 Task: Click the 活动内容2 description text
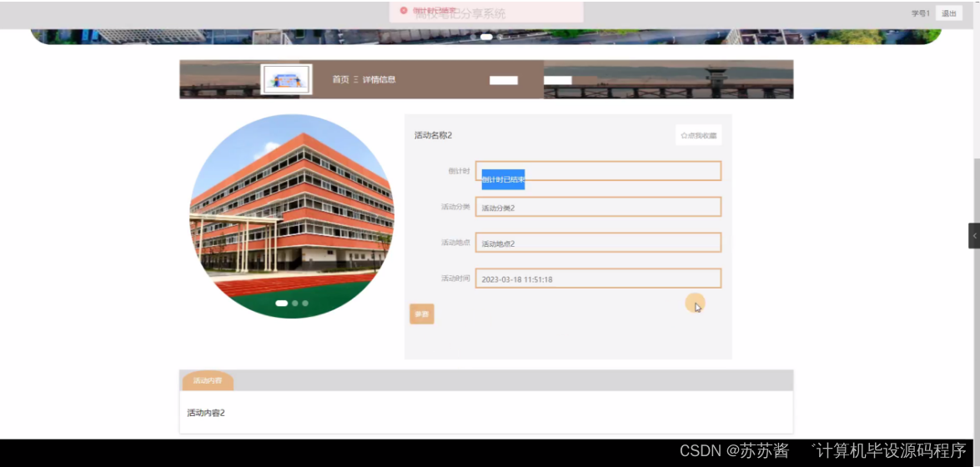(x=206, y=413)
